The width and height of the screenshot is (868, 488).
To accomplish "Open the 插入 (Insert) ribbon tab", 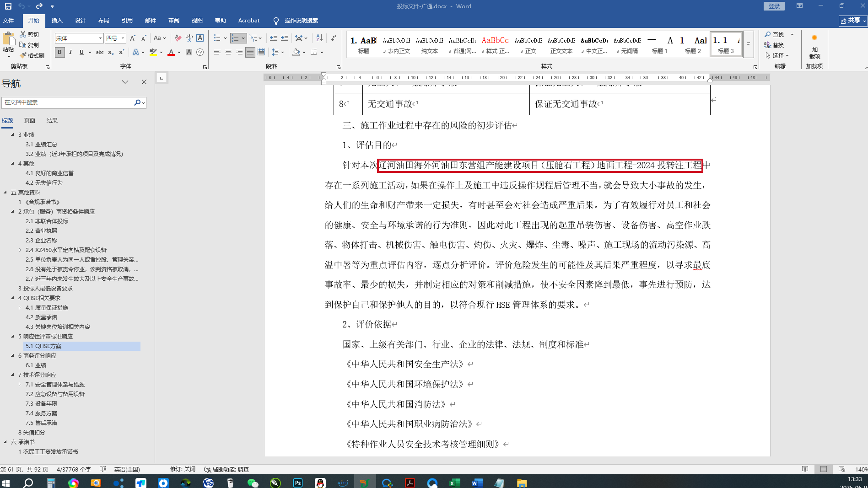I will [57, 21].
